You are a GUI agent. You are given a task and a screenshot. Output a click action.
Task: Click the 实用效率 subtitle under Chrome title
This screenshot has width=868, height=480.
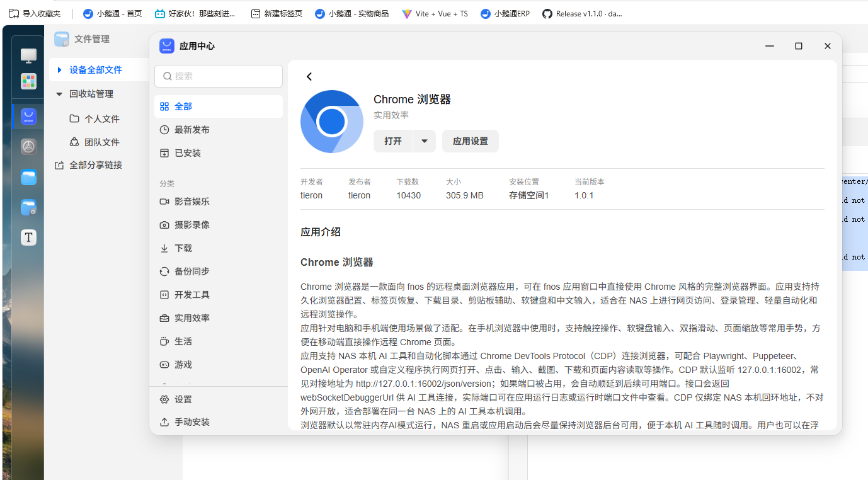(391, 115)
